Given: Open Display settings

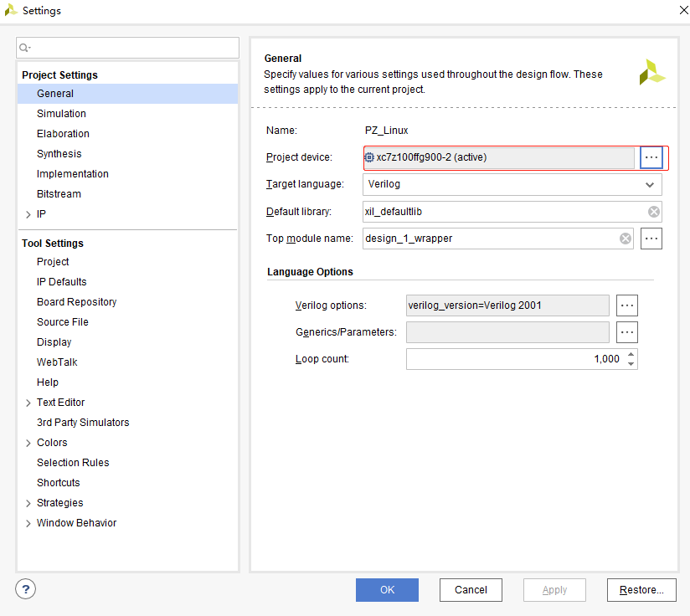Looking at the screenshot, I should click(x=54, y=342).
